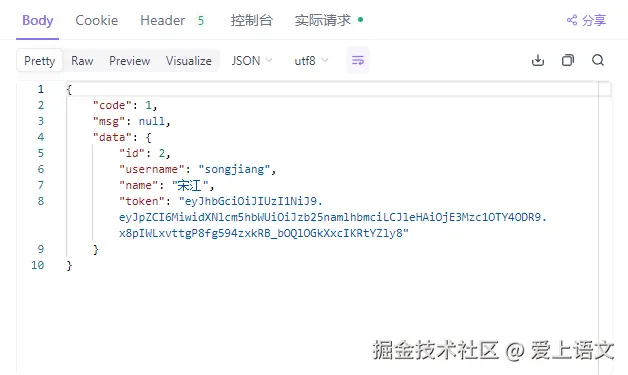The height and width of the screenshot is (375, 628).
Task: Click the search magnifier icon
Action: [598, 60]
